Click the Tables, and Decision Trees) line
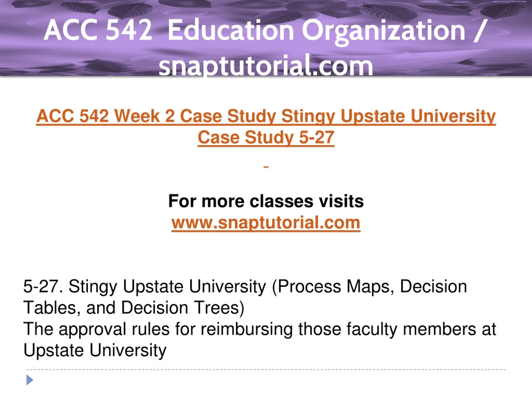Image resolution: width=532 pixels, height=399 pixels. click(x=134, y=308)
